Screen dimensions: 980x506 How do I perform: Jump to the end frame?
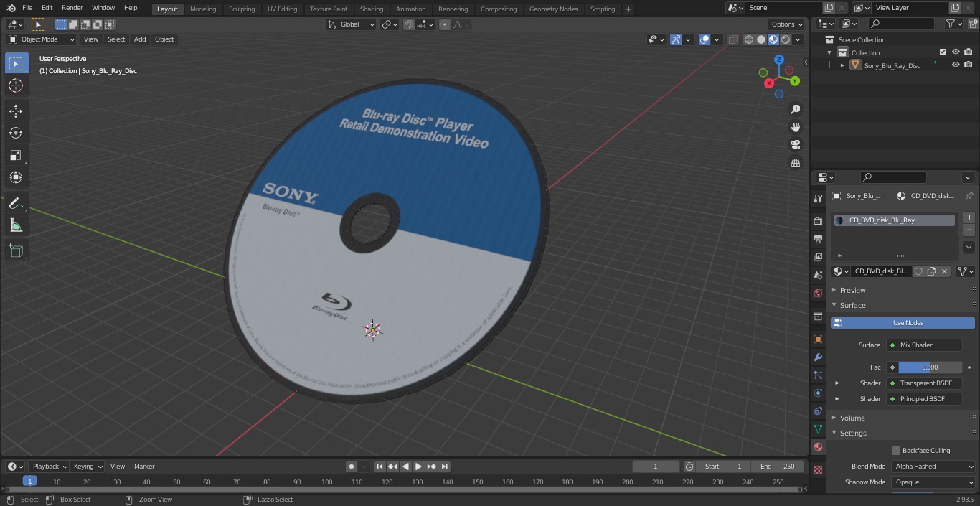pos(445,467)
